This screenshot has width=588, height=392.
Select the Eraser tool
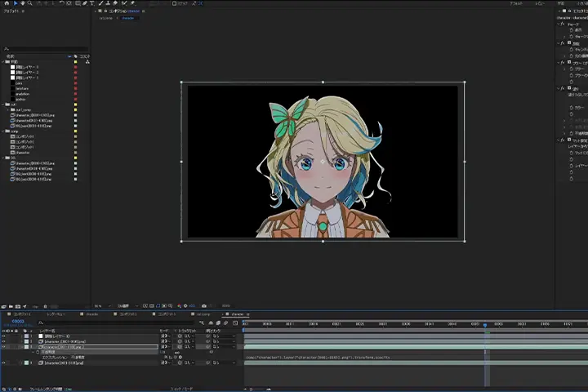tap(115, 3)
